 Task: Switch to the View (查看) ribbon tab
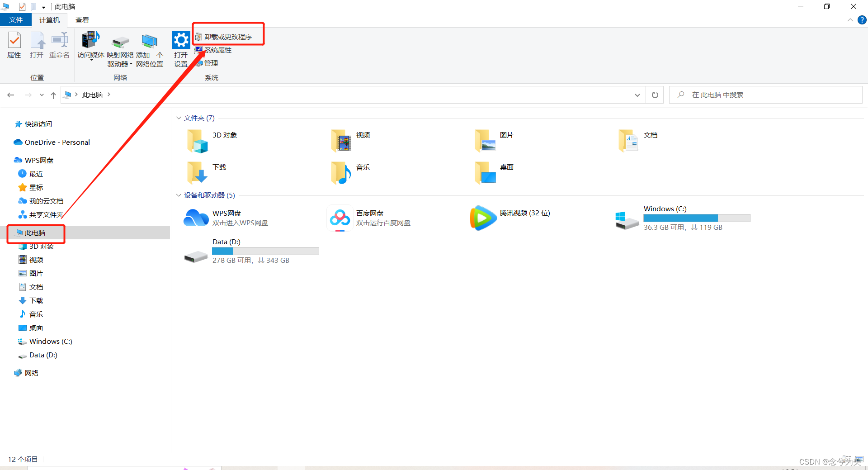(x=82, y=20)
